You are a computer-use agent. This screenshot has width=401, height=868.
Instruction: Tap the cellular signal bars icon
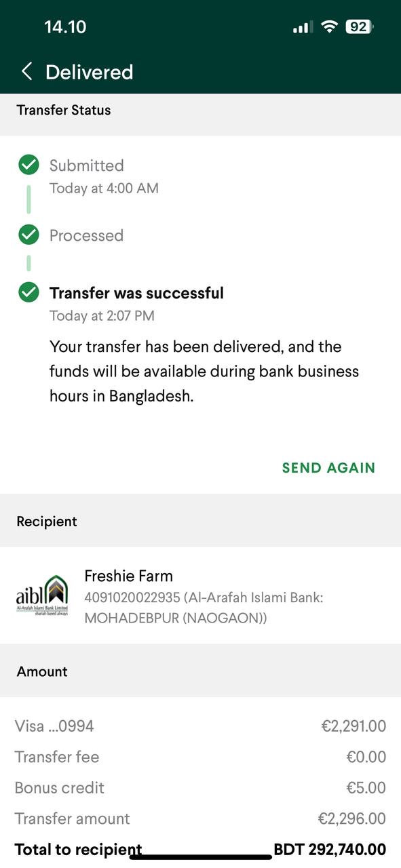click(x=303, y=27)
